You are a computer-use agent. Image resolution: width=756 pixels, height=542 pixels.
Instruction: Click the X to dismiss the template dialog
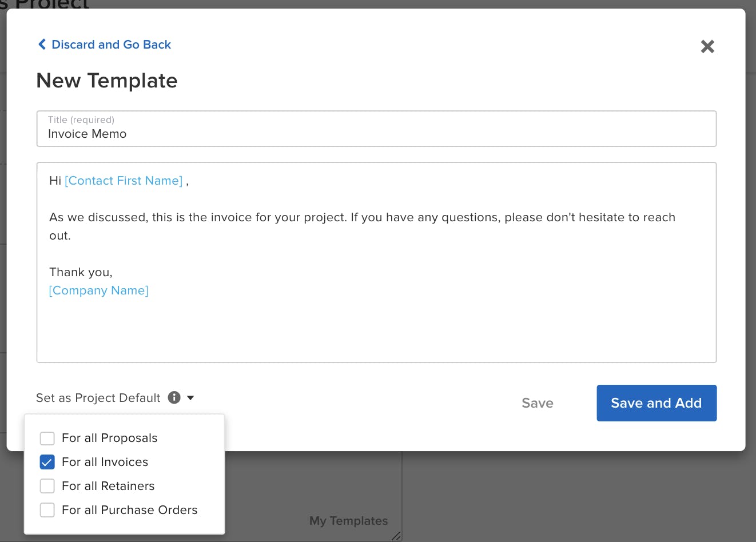(707, 46)
